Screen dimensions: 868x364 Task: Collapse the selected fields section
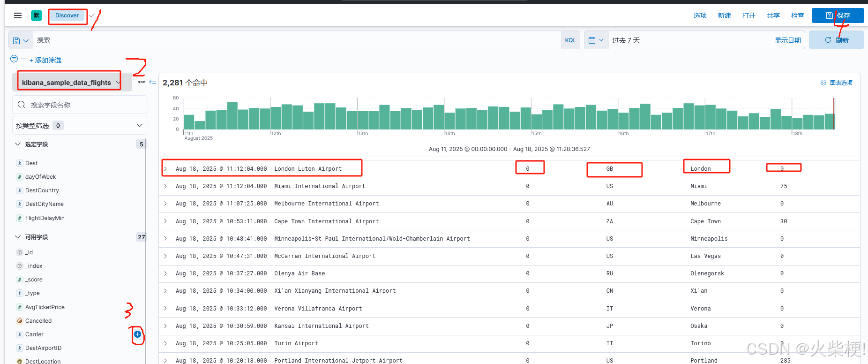18,144
